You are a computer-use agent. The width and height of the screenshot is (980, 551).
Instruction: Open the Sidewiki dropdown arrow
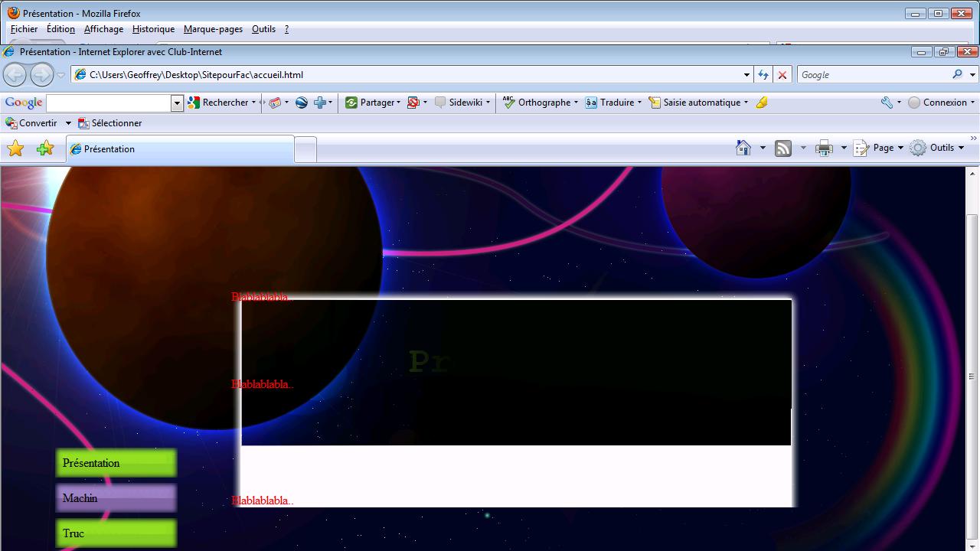[488, 103]
